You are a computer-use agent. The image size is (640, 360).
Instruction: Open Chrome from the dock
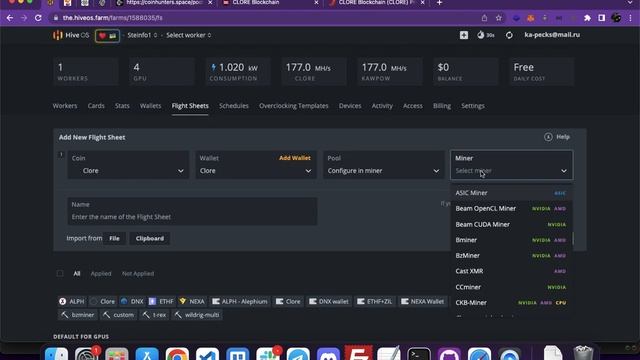click(177, 355)
